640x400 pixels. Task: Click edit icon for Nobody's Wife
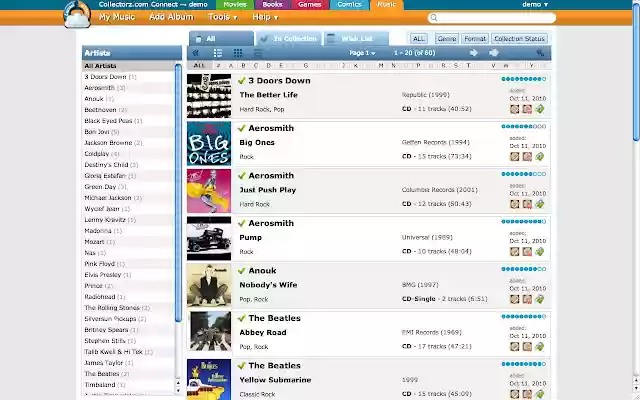pos(515,299)
